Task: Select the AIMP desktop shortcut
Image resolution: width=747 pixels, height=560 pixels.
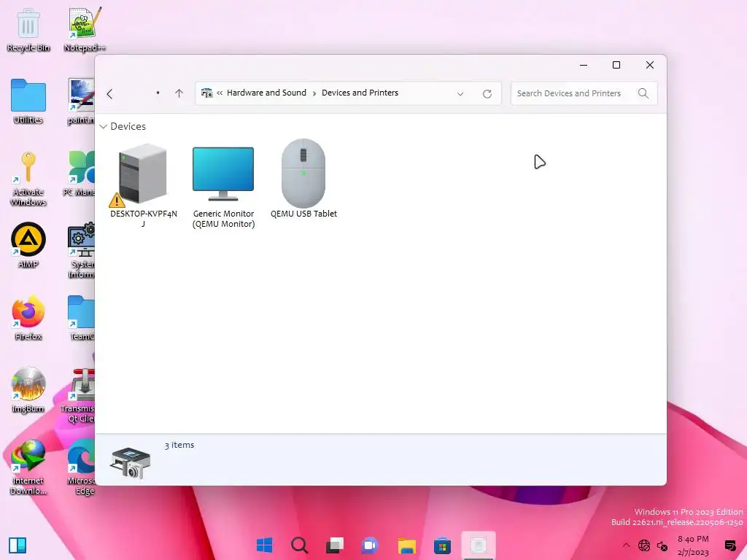Action: tap(28, 246)
